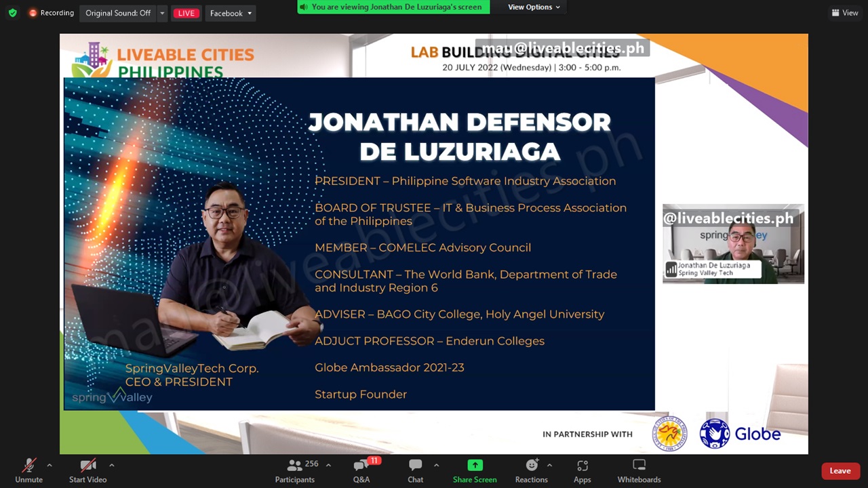Expand the caret beside Reactions
This screenshot has width=868, height=488.
(549, 465)
